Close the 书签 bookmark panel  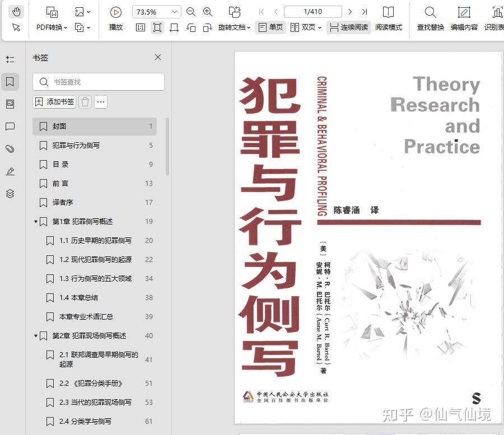click(158, 57)
